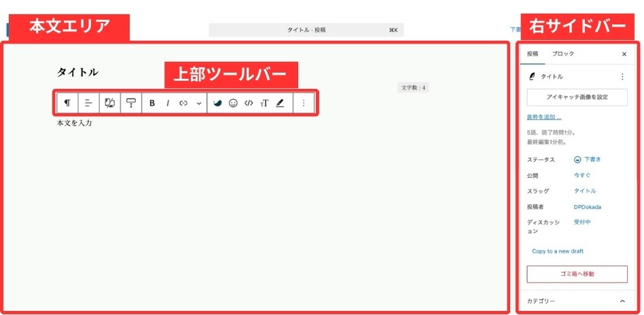Switch to the 投稿 tab
This screenshot has width=644, height=315.
pyautogui.click(x=533, y=54)
